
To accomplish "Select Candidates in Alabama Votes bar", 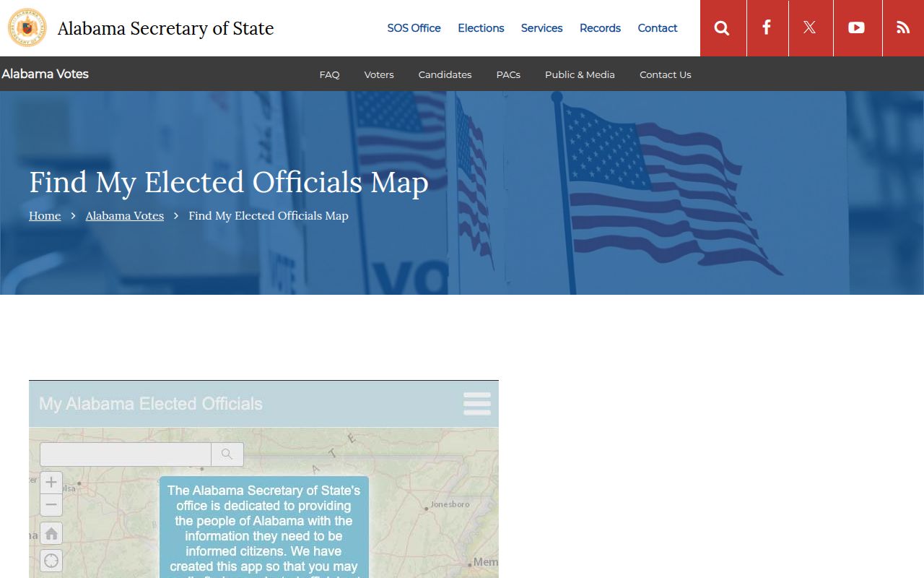I will pos(445,74).
